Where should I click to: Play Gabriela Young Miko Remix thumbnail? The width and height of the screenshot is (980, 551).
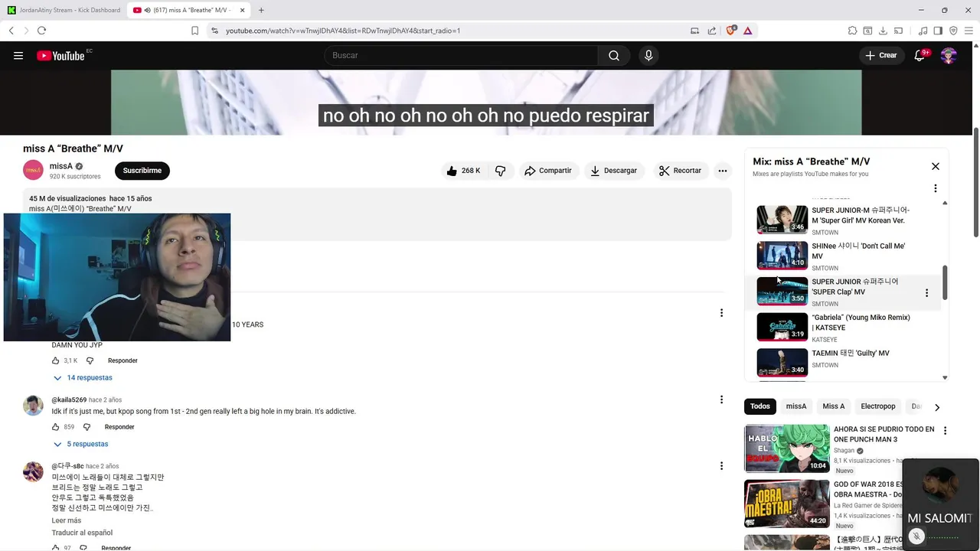[x=782, y=327]
